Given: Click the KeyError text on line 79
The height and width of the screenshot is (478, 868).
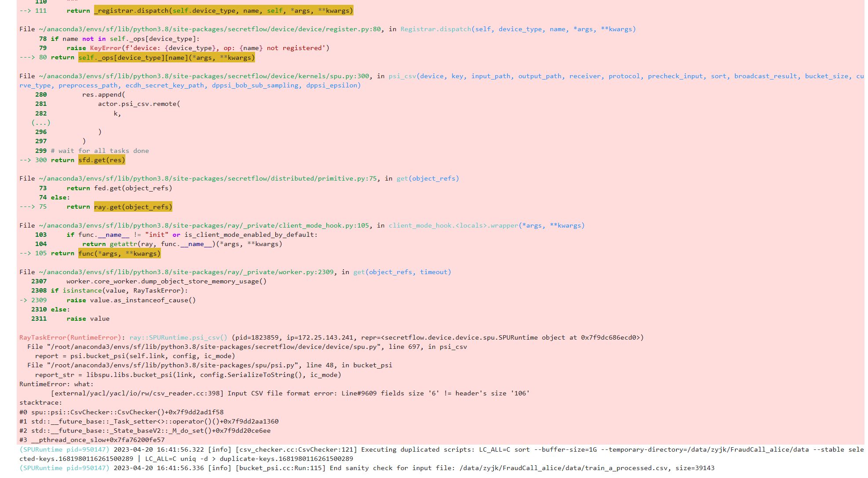Looking at the screenshot, I should (106, 48).
